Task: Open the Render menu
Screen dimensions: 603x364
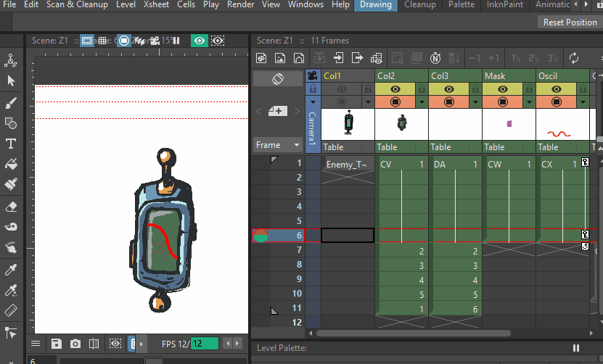Action: pyautogui.click(x=240, y=5)
